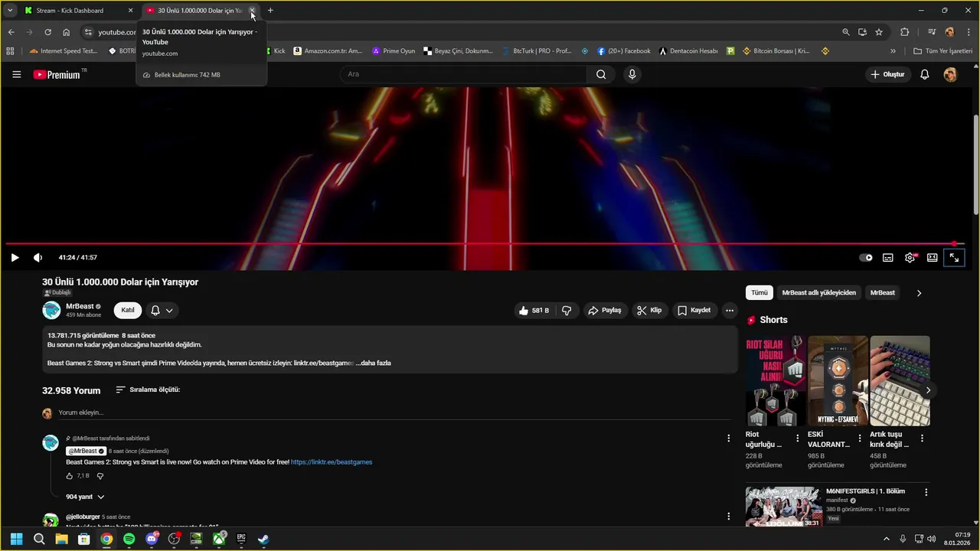Image resolution: width=980 pixels, height=551 pixels.
Task: Open the 'ESKİ VALORANT' Short thumbnail
Action: pos(838,380)
